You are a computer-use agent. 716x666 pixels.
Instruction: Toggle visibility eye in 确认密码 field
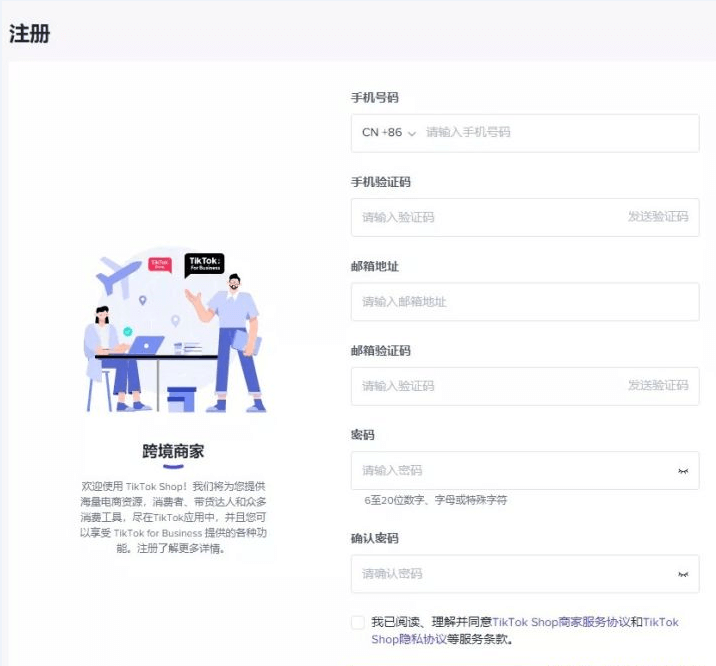(683, 574)
